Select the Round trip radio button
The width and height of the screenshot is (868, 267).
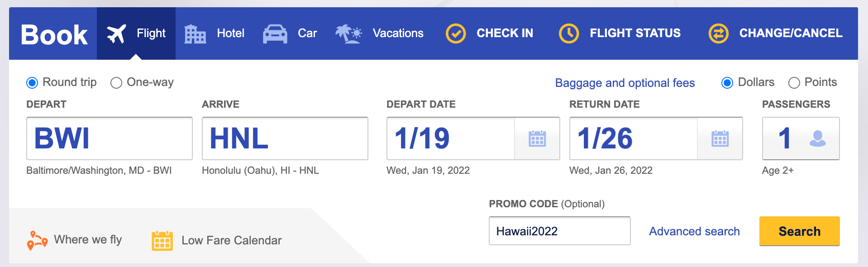[x=32, y=83]
